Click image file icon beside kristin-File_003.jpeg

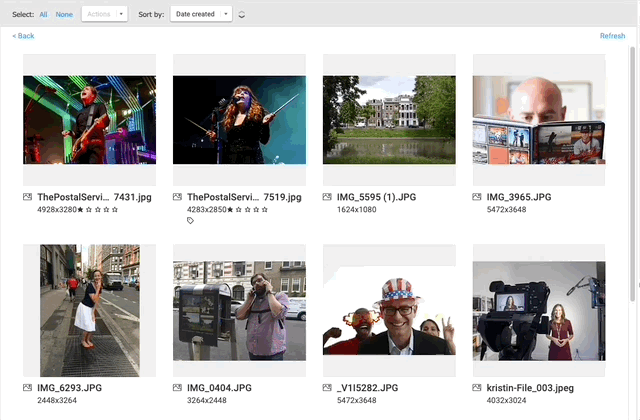coord(477,388)
